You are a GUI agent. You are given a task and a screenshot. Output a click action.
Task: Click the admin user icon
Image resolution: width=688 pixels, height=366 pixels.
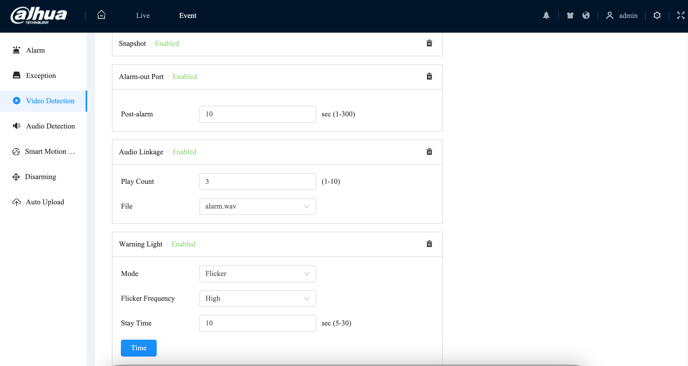[609, 15]
